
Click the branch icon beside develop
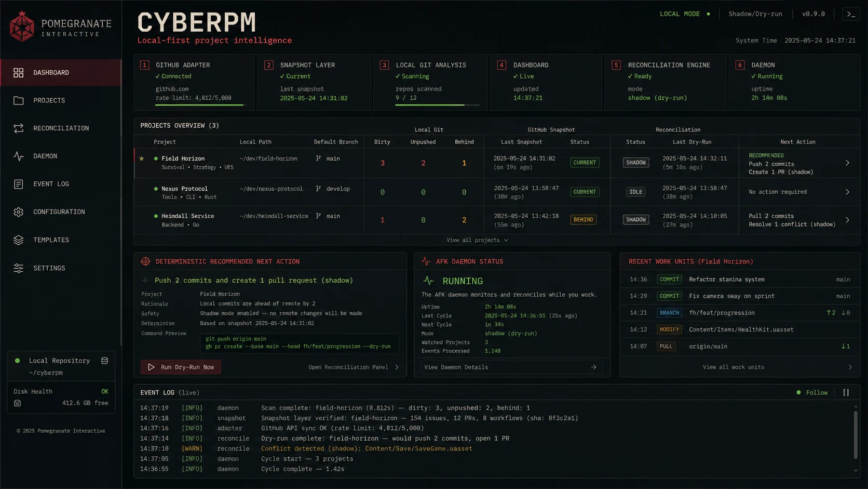(318, 189)
